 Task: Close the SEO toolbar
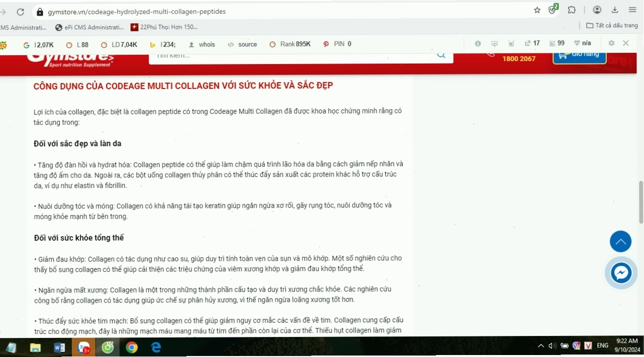626,44
